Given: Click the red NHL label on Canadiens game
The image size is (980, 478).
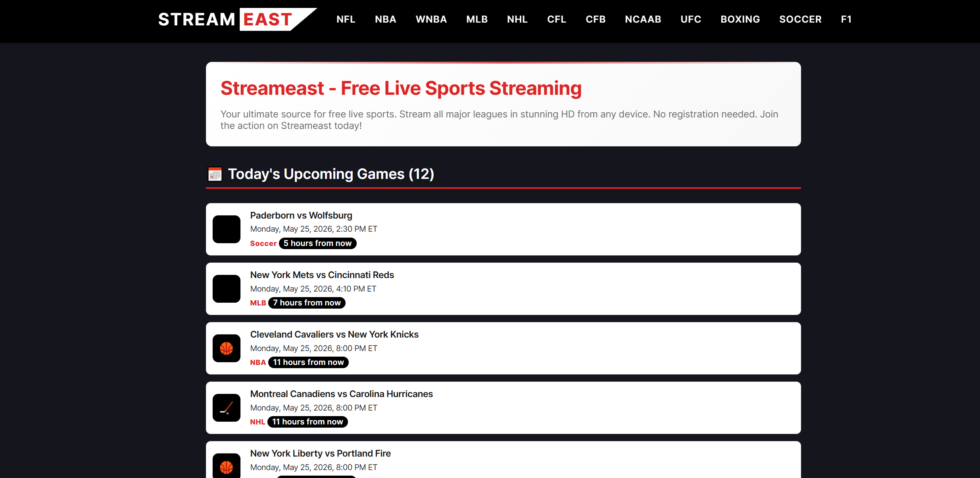Looking at the screenshot, I should coord(257,422).
